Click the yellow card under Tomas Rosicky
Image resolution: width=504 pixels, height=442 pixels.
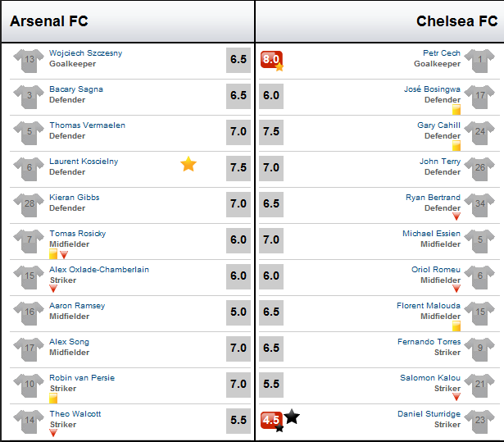pos(53,254)
